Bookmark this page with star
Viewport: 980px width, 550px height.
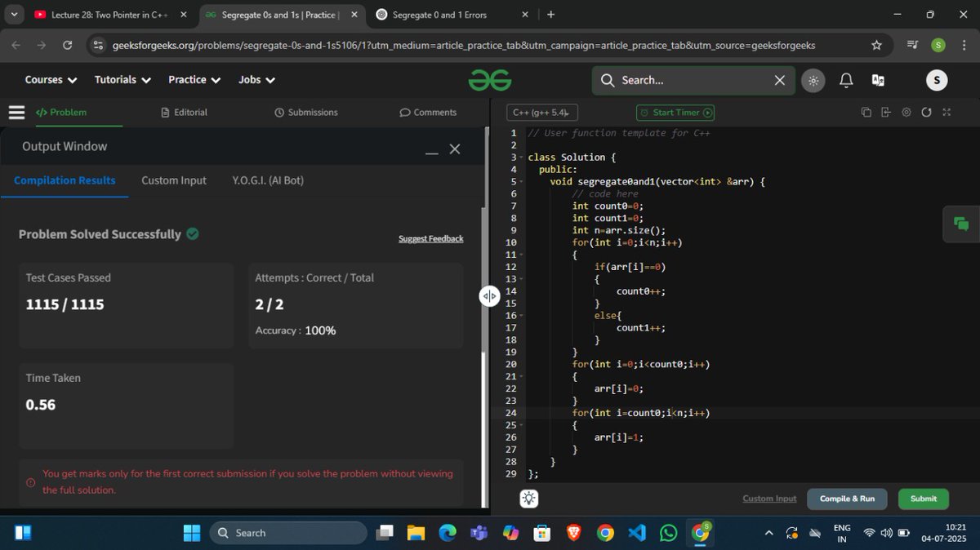point(876,46)
